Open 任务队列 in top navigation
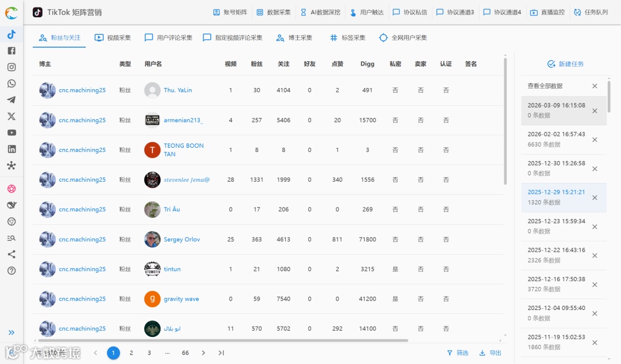 pyautogui.click(x=591, y=12)
